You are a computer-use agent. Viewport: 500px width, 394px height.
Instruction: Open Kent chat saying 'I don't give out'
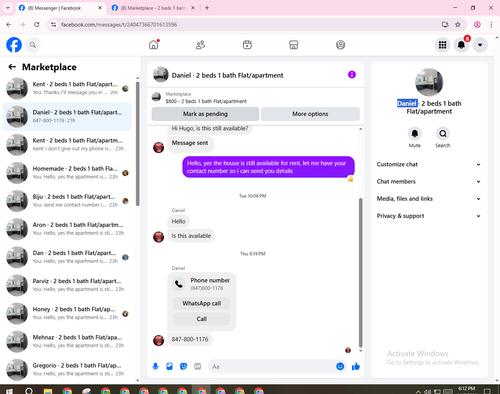point(67,145)
